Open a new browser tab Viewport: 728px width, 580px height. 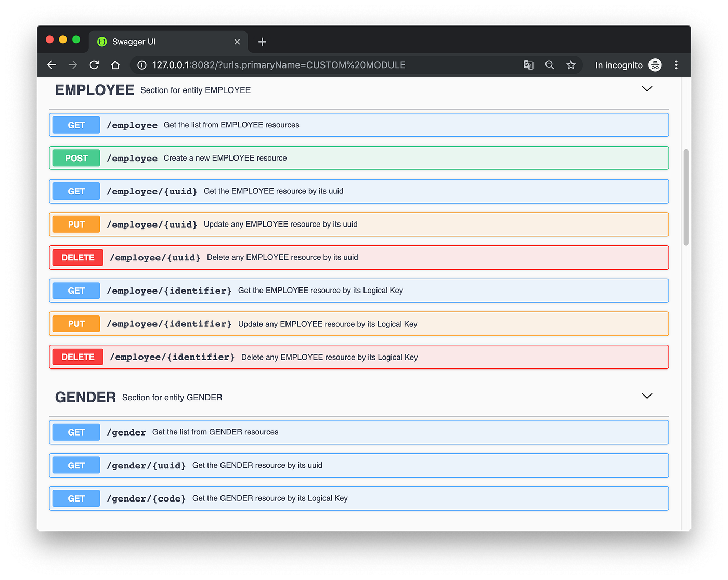click(262, 42)
